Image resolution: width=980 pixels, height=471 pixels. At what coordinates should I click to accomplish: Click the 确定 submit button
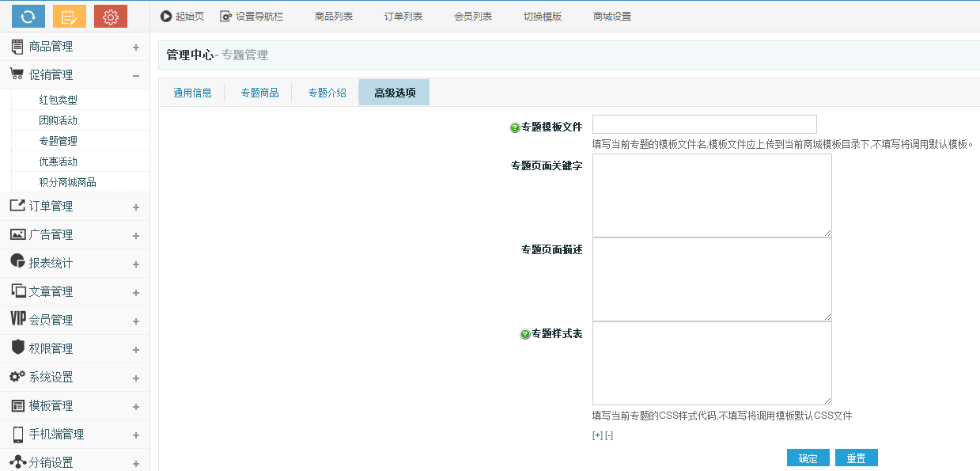[x=808, y=458]
